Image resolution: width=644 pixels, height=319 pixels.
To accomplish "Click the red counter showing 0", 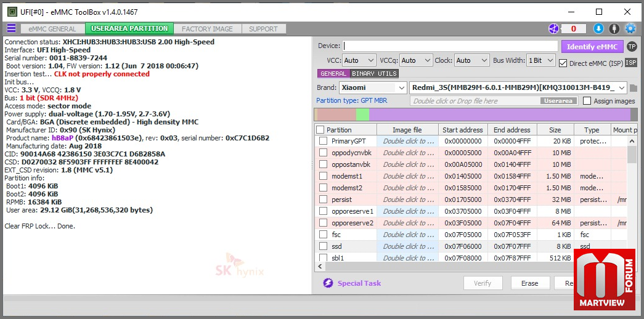I will click(x=573, y=29).
